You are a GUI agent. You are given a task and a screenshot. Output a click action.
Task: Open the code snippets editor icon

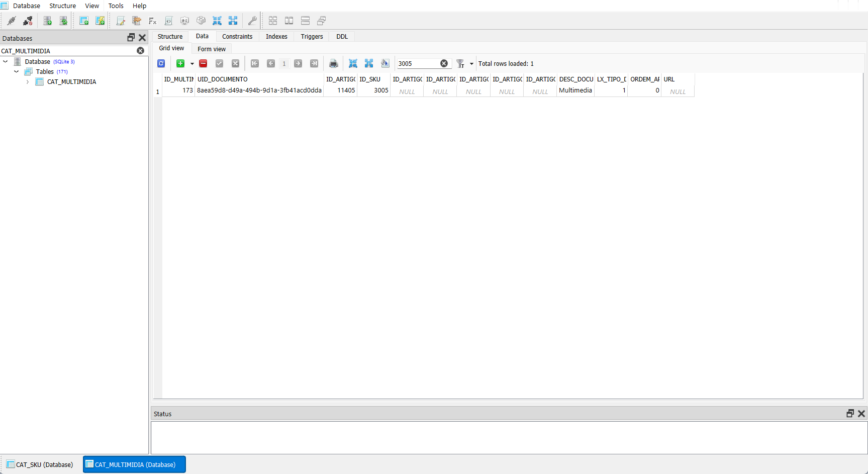tap(169, 21)
